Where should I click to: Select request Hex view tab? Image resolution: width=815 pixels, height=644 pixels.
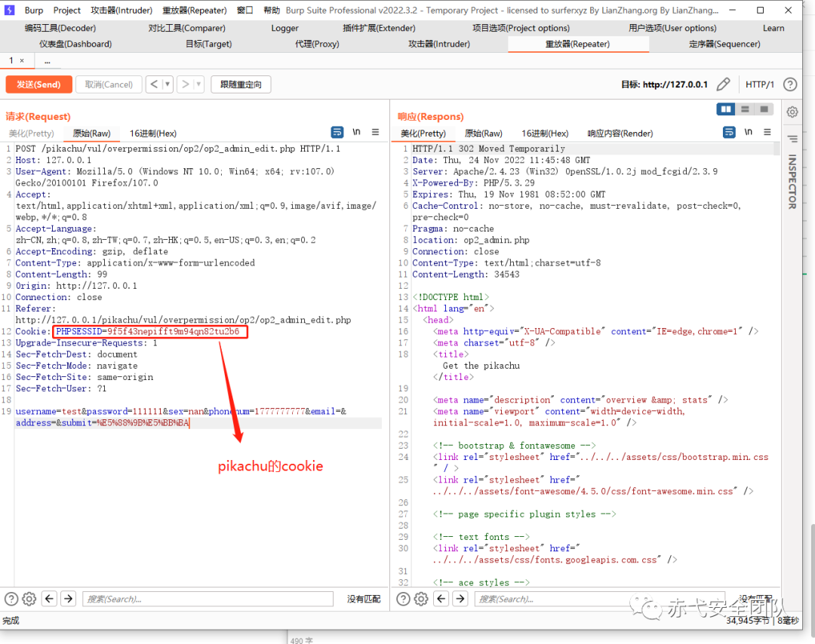point(152,133)
